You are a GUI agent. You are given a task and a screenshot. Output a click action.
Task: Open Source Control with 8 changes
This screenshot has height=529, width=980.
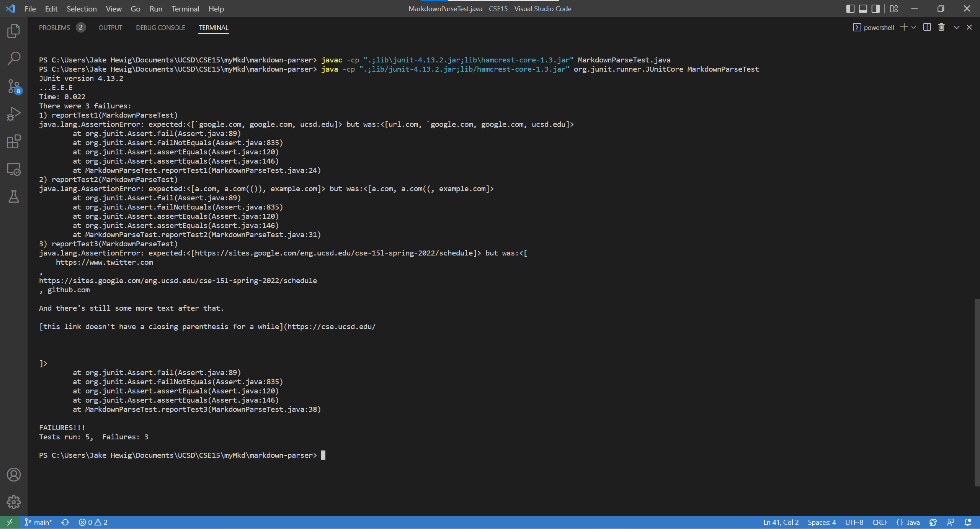(14, 86)
